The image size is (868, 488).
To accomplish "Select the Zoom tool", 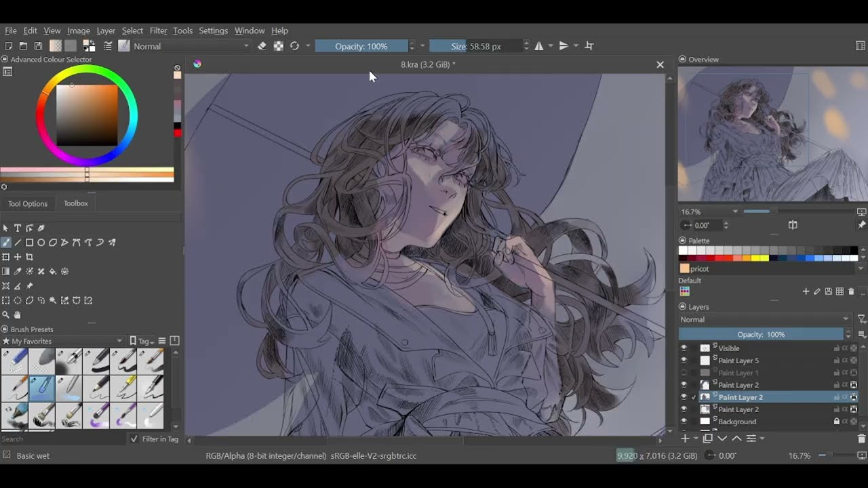I will (6, 314).
